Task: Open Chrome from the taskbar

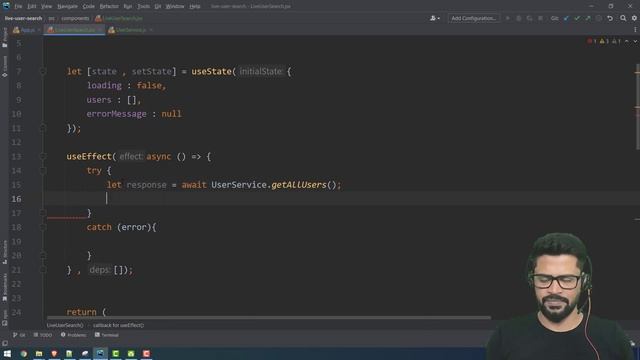Action: click(x=24, y=353)
